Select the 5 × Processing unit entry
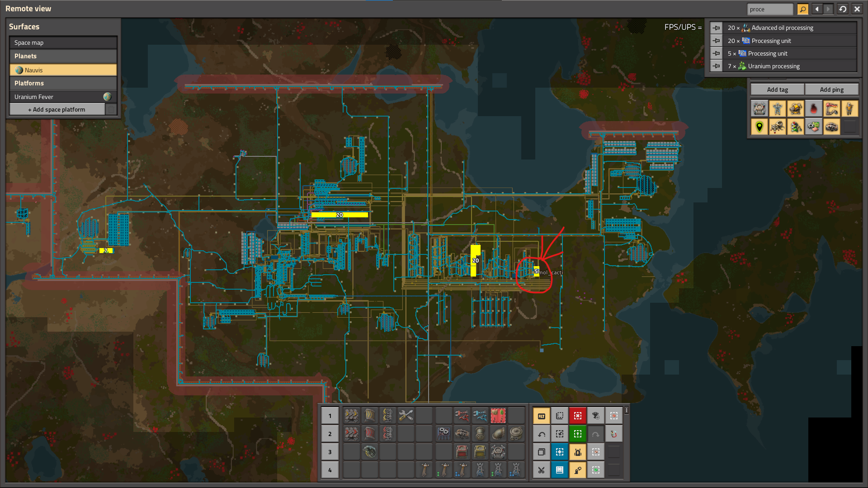 790,53
